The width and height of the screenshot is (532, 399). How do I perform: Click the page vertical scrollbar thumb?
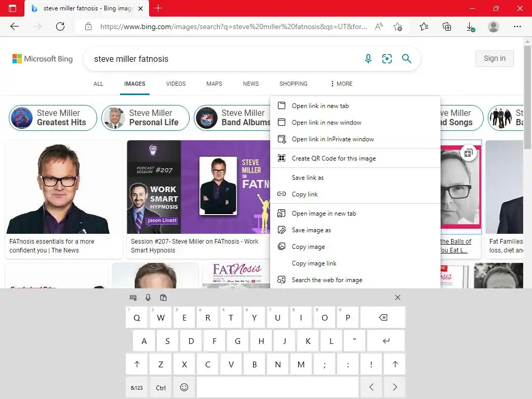tap(527, 97)
